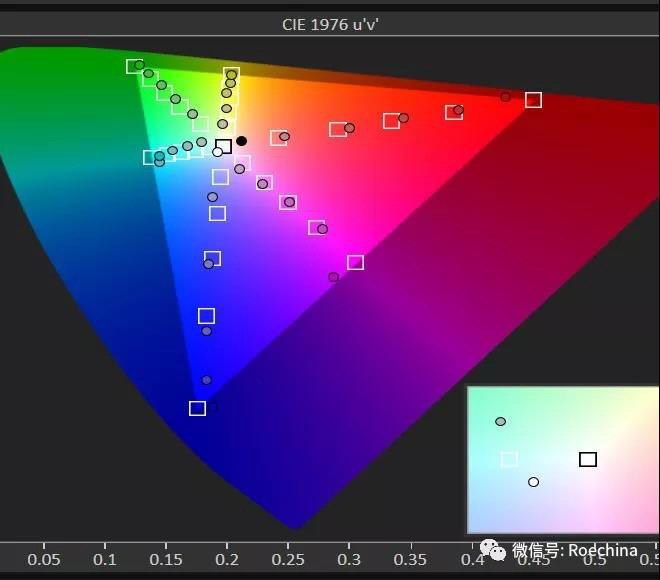Select the fully saturated red target square
Image resolution: width=660 pixels, height=580 pixels.
(533, 100)
